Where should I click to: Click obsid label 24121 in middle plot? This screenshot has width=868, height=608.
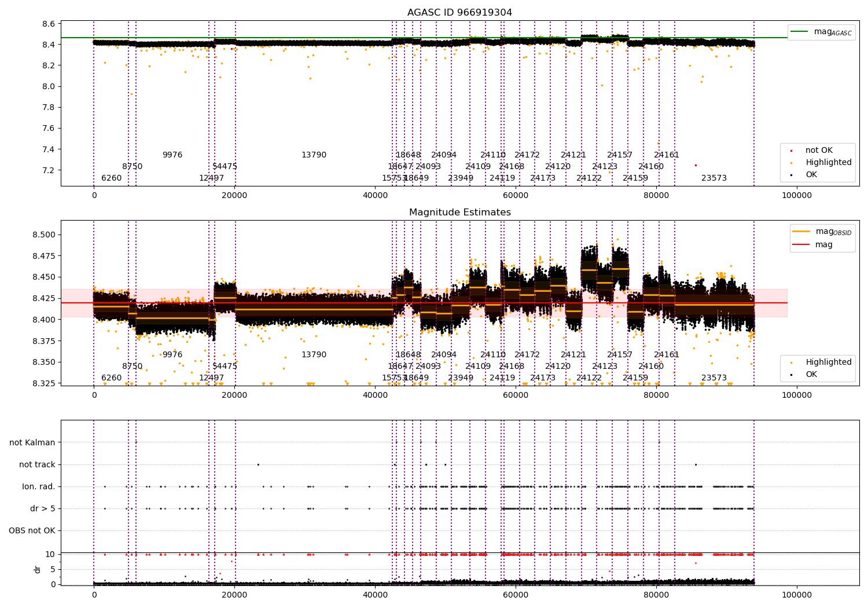(x=573, y=355)
